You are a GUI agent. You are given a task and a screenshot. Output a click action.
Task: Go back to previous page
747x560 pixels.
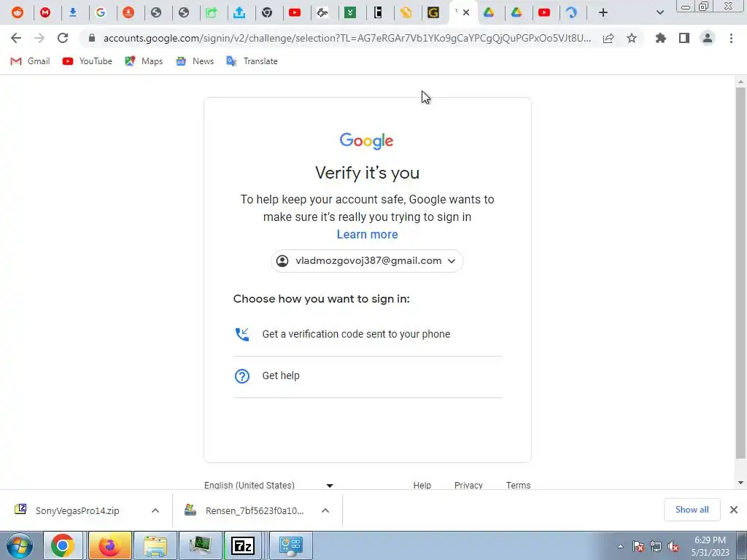tap(16, 38)
